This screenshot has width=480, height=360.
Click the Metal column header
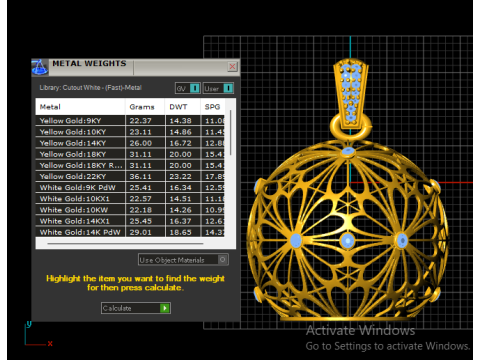(x=80, y=107)
